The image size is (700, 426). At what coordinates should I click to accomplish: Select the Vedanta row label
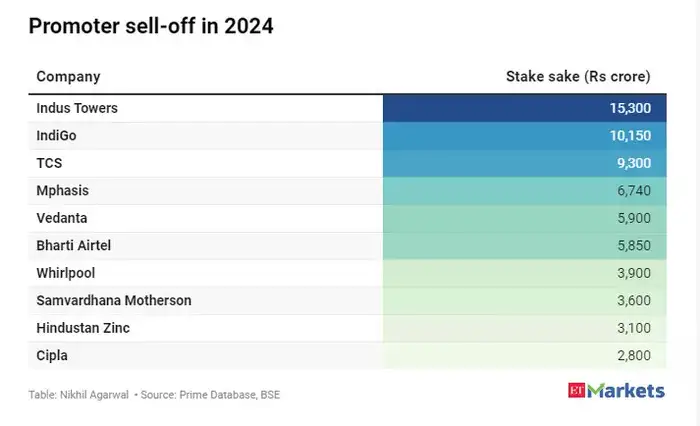tap(61, 218)
